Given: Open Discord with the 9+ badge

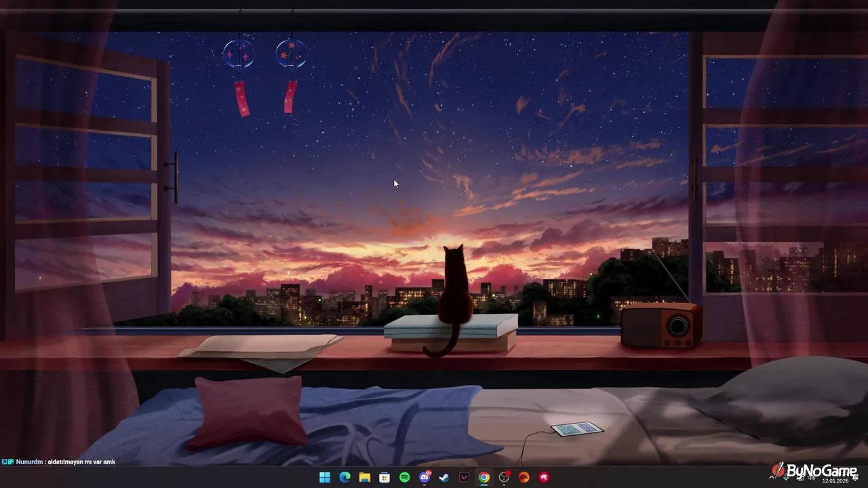Looking at the screenshot, I should click(425, 477).
